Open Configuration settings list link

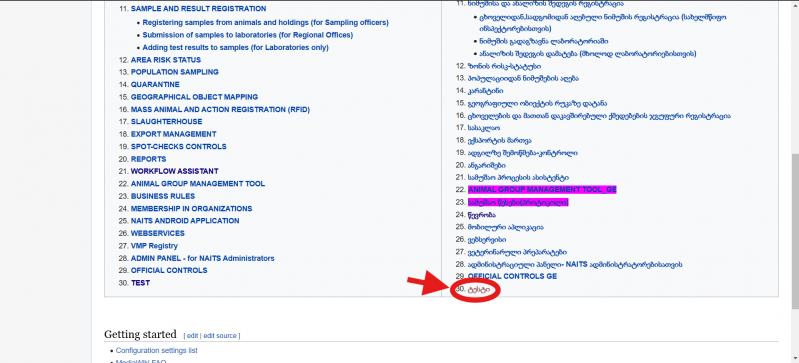(156, 351)
